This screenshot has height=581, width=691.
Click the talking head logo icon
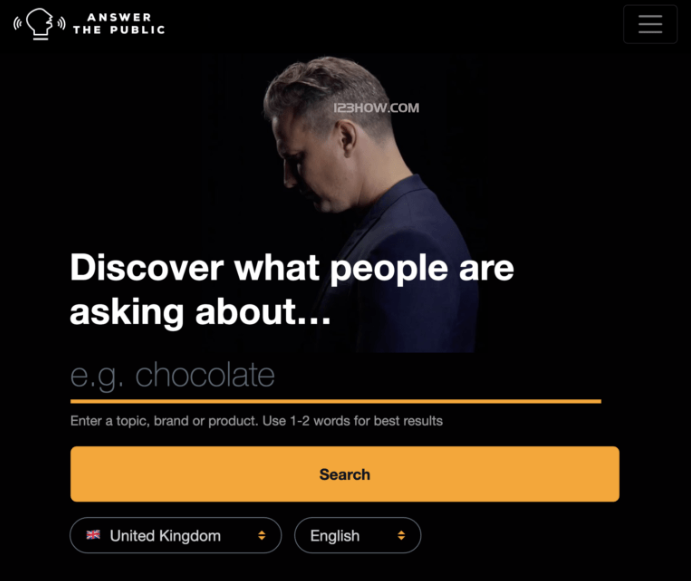point(40,24)
